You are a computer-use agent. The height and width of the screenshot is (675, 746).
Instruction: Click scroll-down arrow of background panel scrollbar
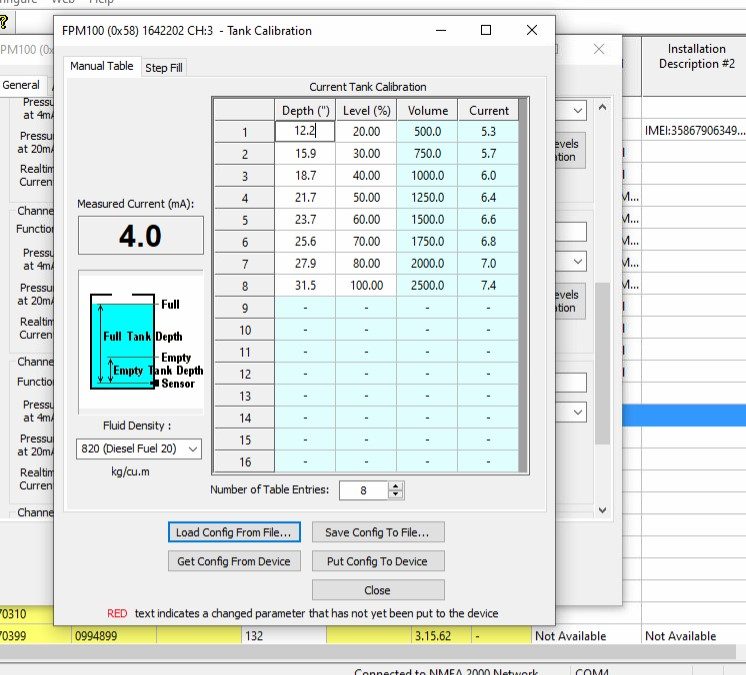[x=602, y=509]
